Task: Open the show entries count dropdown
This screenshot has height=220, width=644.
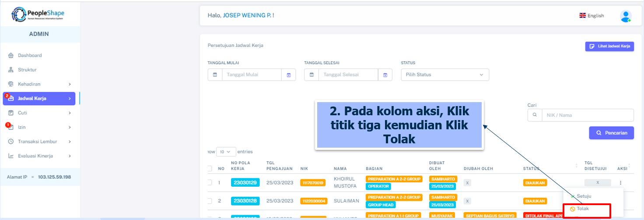Action: point(226,152)
